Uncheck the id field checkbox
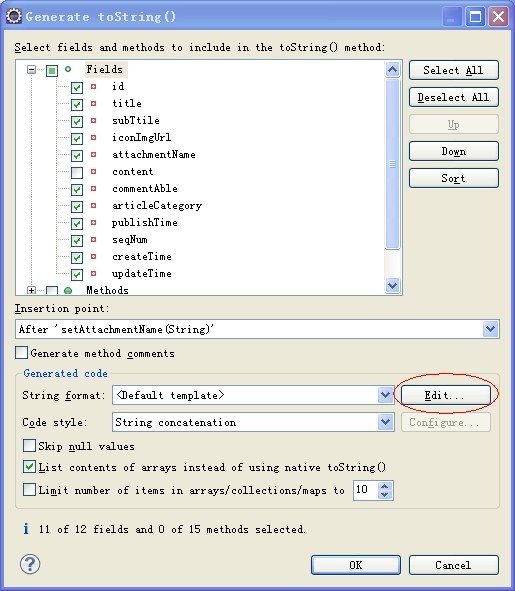 77,88
